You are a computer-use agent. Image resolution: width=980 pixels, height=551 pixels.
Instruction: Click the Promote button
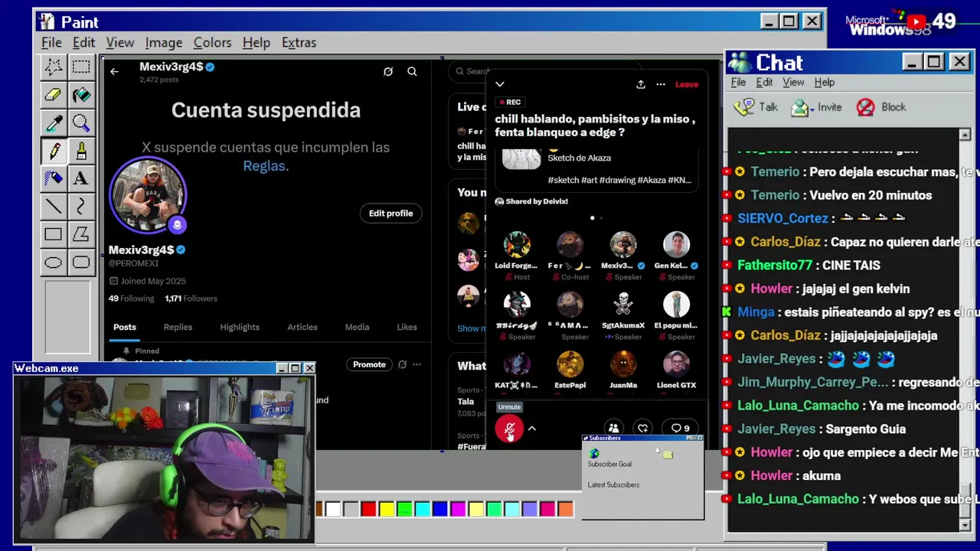point(369,364)
